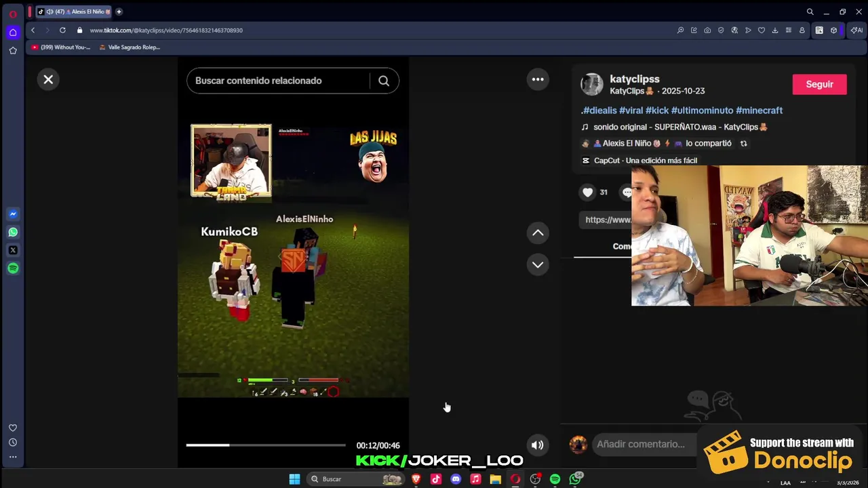The width and height of the screenshot is (868, 488).
Task: Open the #ultimominuto hashtag
Action: [702, 110]
